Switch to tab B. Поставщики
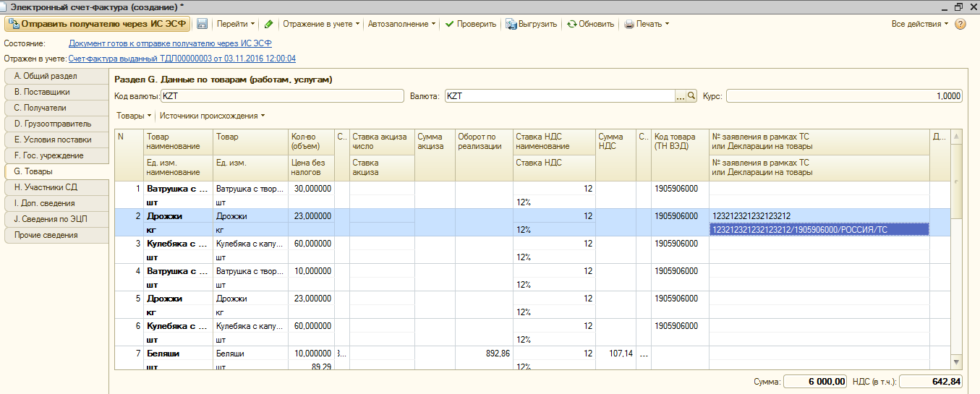Image resolution: width=980 pixels, height=394 pixels. click(x=56, y=92)
